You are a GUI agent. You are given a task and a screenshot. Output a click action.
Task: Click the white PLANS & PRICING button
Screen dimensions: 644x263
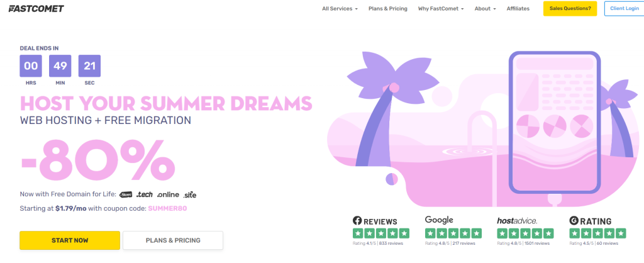173,240
